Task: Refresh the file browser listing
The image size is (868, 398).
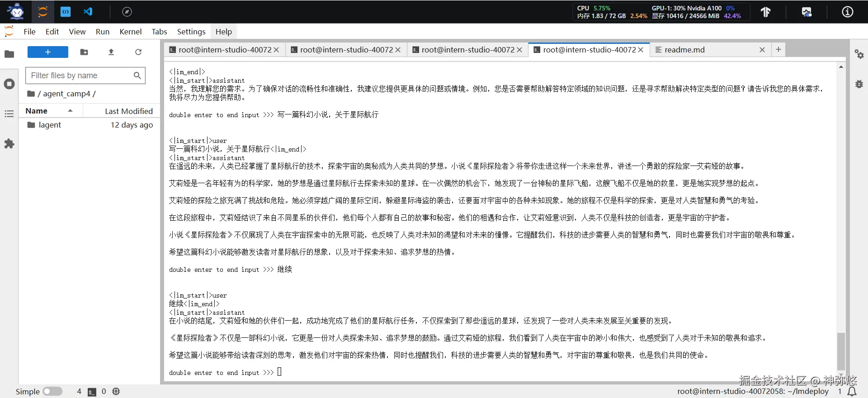Action: (x=138, y=52)
